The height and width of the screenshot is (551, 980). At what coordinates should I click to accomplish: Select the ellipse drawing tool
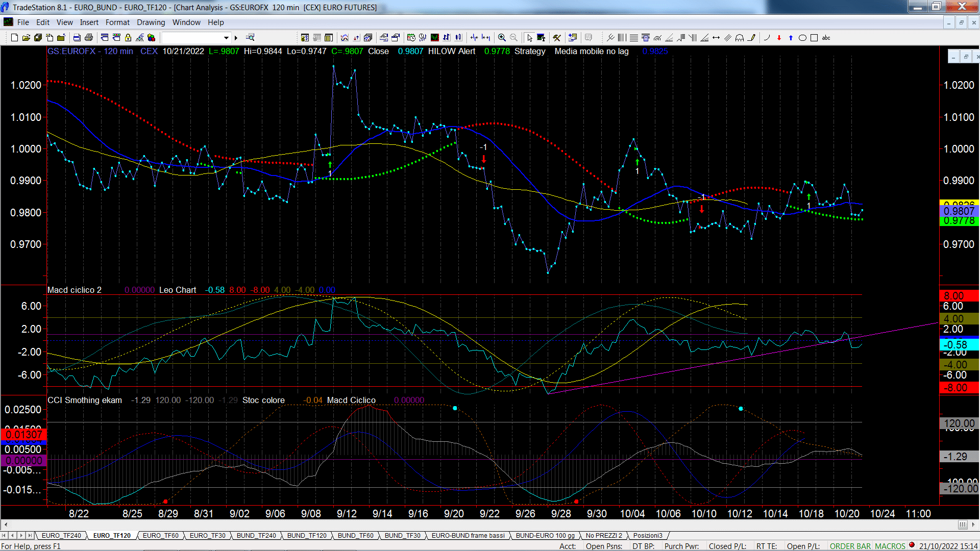pyautogui.click(x=802, y=37)
